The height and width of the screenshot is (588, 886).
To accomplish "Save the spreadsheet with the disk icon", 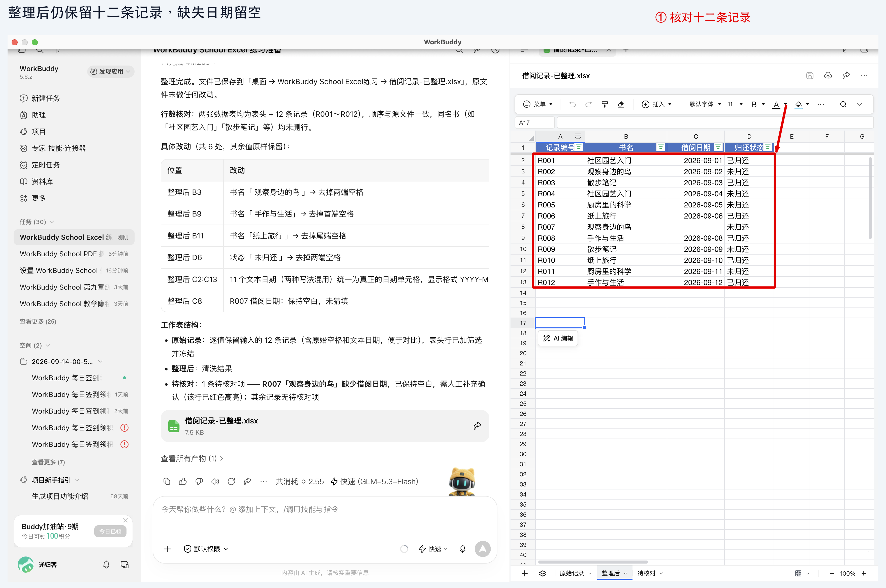I will [810, 76].
